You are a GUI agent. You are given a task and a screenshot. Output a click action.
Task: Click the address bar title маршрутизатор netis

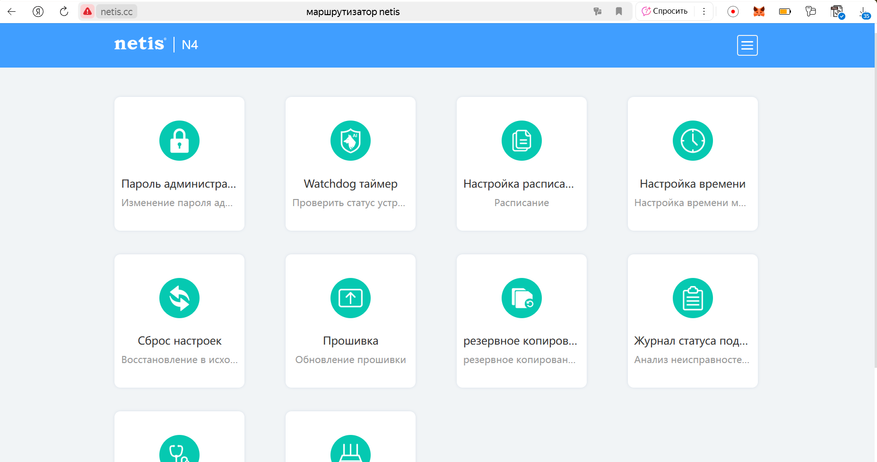pyautogui.click(x=353, y=12)
